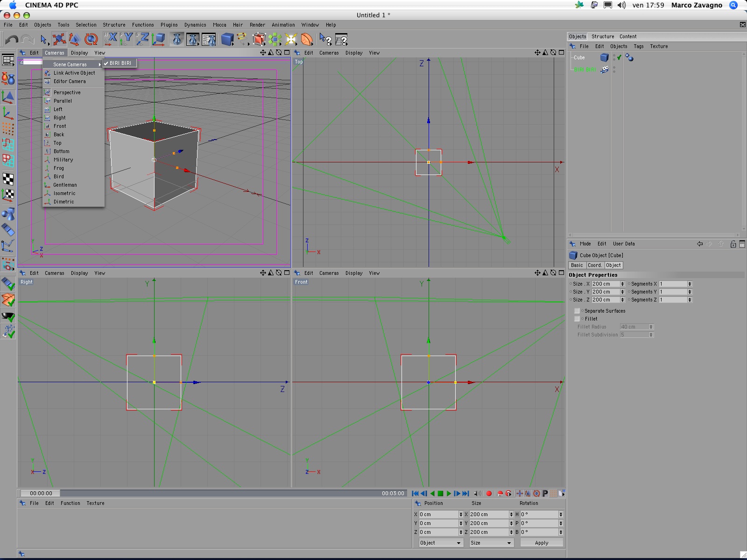Click the green Array modeling object icon

point(275,39)
